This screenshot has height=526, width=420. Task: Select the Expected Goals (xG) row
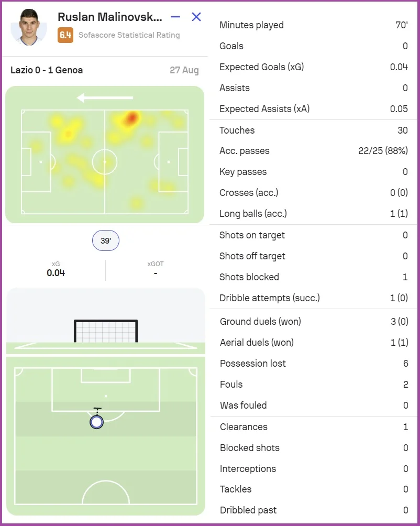pyautogui.click(x=313, y=67)
